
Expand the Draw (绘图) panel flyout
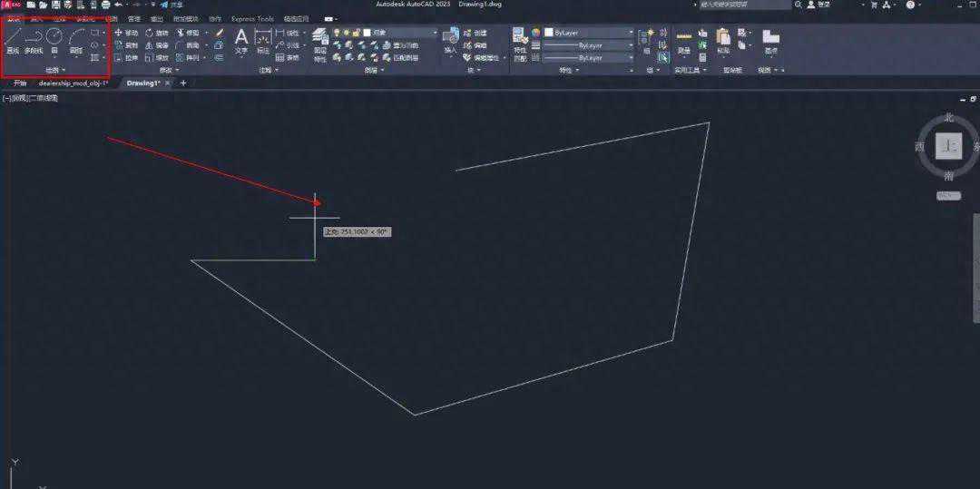(x=55, y=70)
